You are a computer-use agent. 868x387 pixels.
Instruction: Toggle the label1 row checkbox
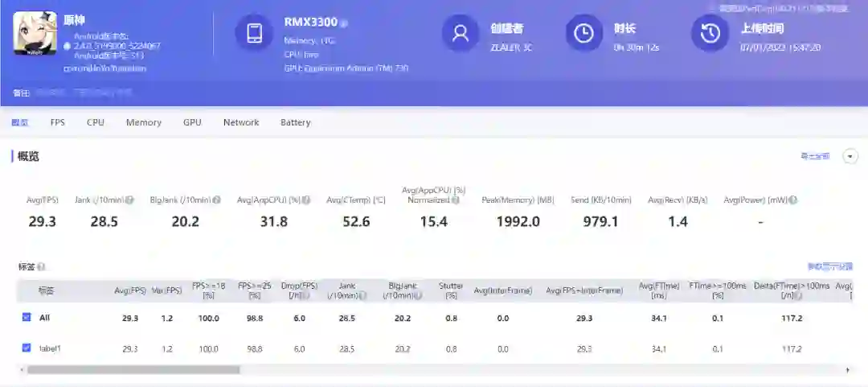click(x=26, y=348)
